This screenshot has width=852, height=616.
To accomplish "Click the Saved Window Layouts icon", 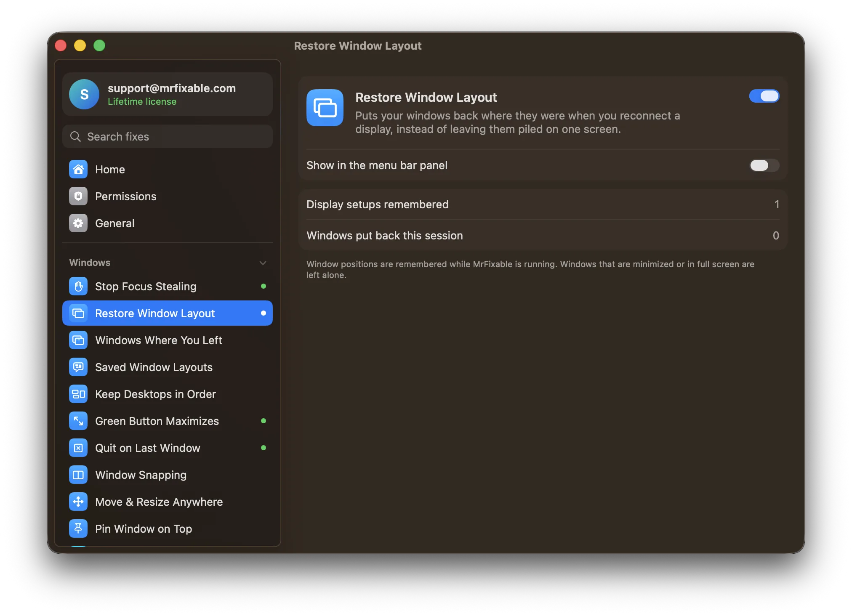I will tap(78, 367).
